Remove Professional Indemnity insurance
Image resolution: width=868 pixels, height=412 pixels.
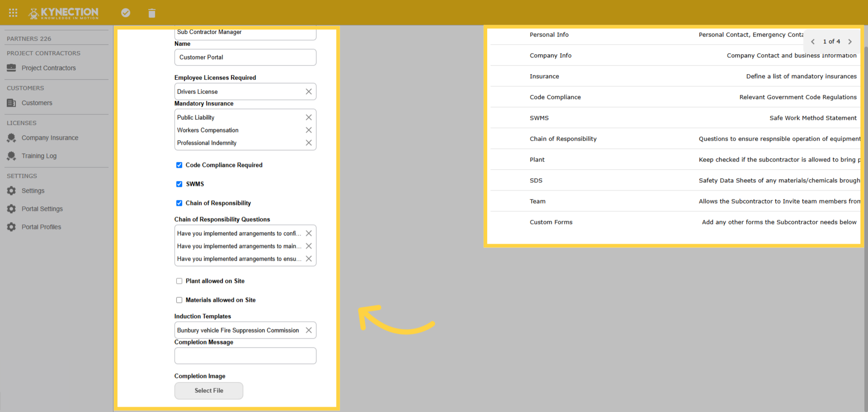[309, 143]
